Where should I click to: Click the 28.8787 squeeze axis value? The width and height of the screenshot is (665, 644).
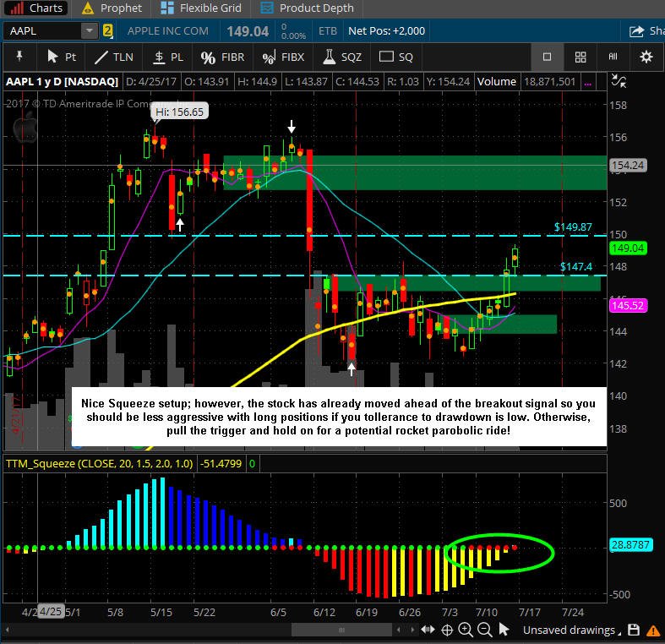pos(630,545)
